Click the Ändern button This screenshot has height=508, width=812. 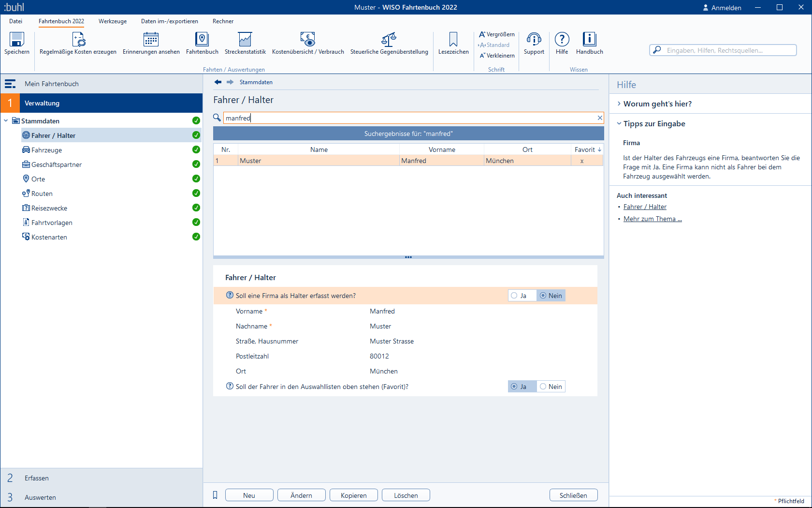point(302,495)
